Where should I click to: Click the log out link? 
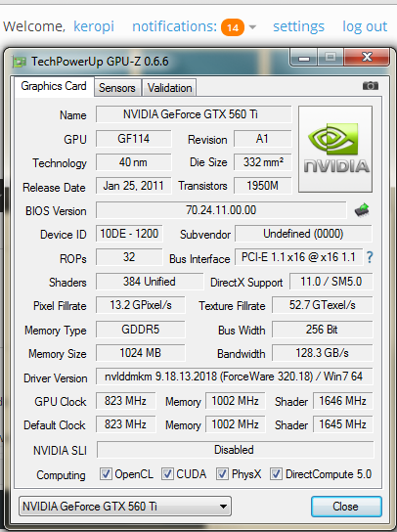(365, 26)
